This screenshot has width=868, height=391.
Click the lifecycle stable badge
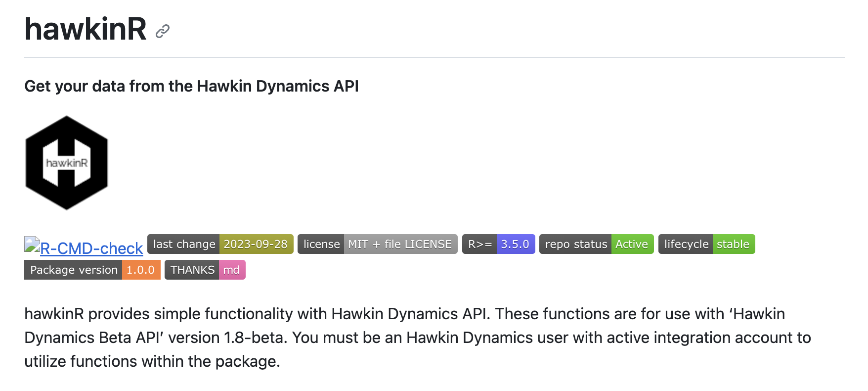click(x=707, y=244)
